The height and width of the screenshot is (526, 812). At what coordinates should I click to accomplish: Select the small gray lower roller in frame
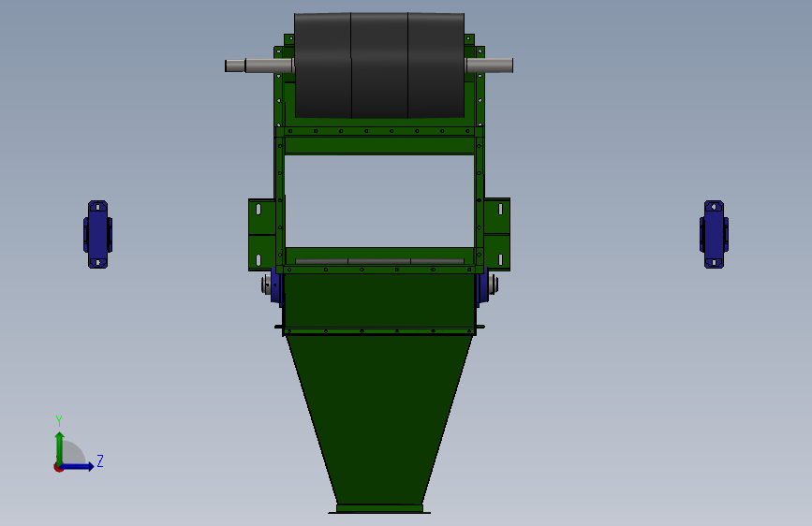(x=379, y=261)
